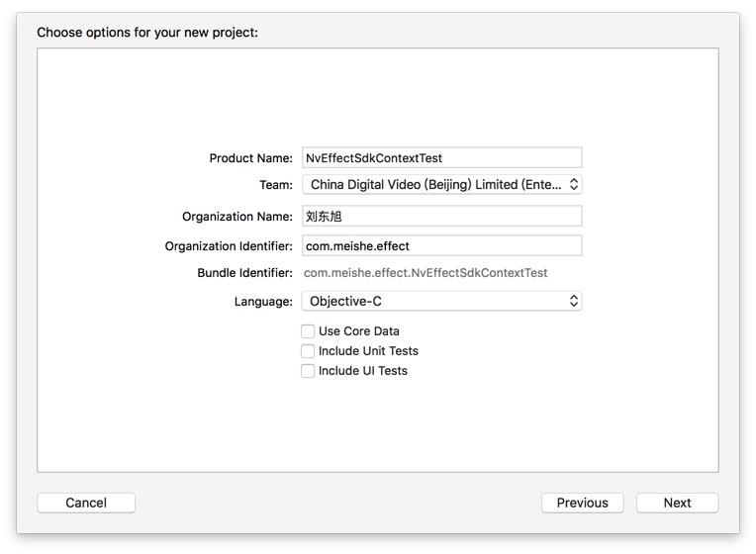Screen dimensions: 756x554
Task: Click the "Product Name:" label
Action: [250, 158]
